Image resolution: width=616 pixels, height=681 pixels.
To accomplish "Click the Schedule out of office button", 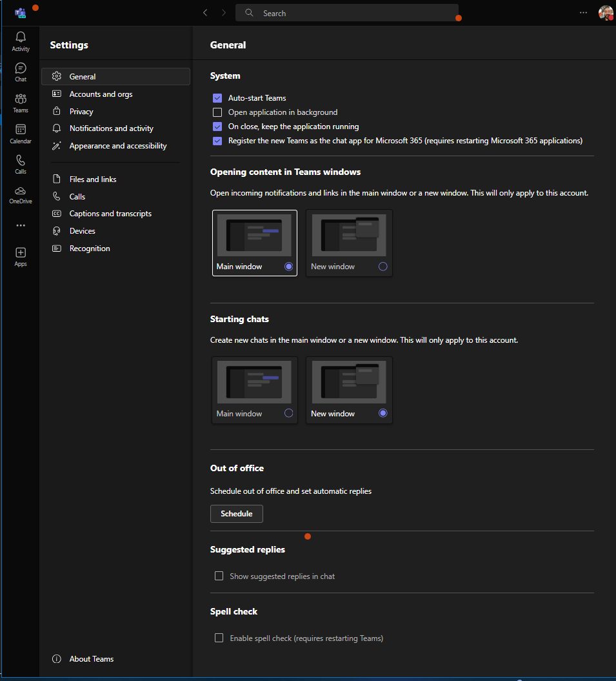I will pos(237,513).
